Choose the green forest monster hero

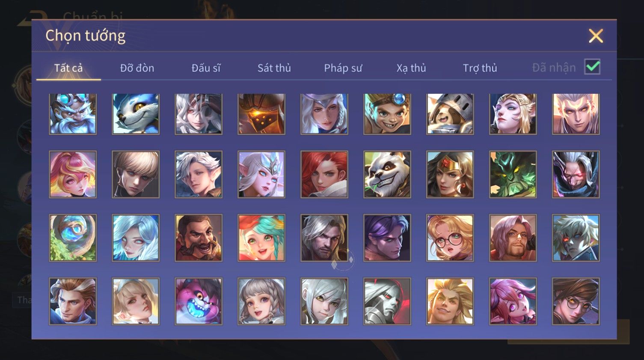click(x=513, y=174)
